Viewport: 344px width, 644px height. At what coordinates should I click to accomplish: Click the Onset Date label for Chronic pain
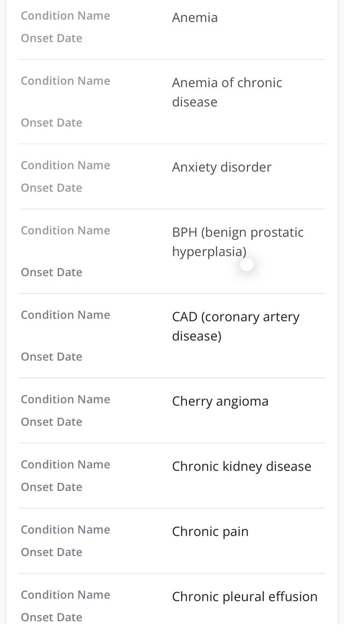[x=52, y=552]
